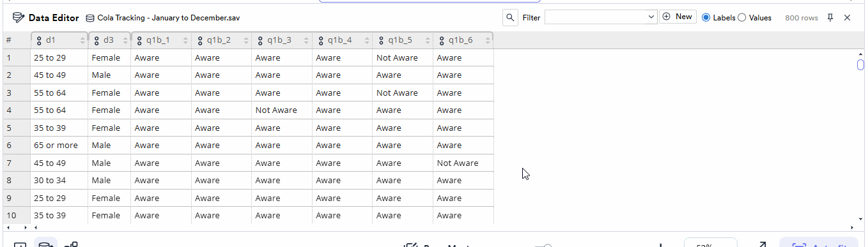Select the Values radio button

tap(741, 18)
